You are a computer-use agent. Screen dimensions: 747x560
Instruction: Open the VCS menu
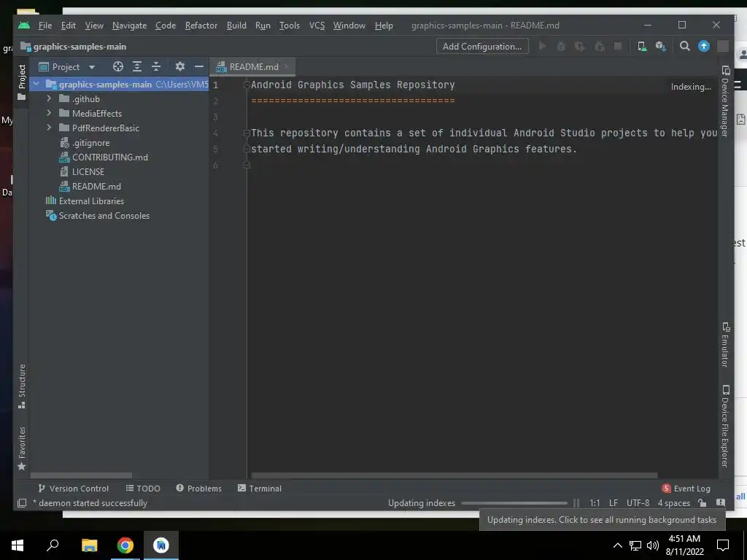317,26
